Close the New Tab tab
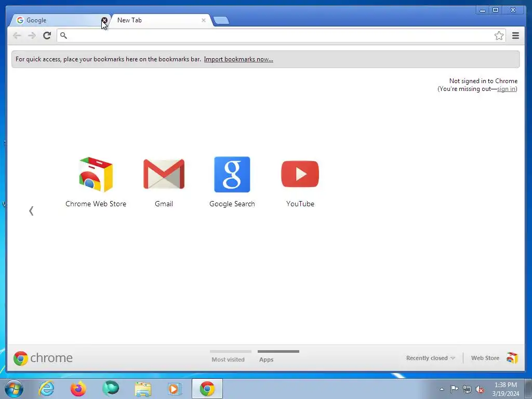 (204, 20)
